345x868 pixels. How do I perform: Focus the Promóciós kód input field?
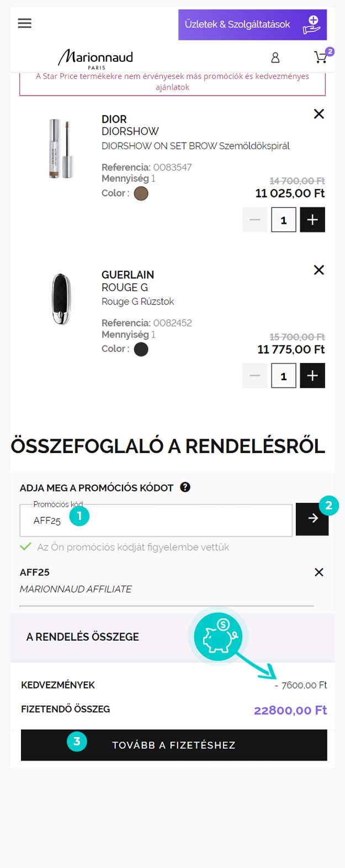pyautogui.click(x=156, y=520)
